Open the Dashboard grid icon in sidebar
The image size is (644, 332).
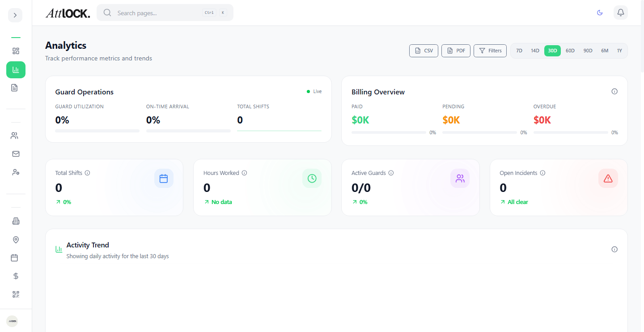click(16, 51)
